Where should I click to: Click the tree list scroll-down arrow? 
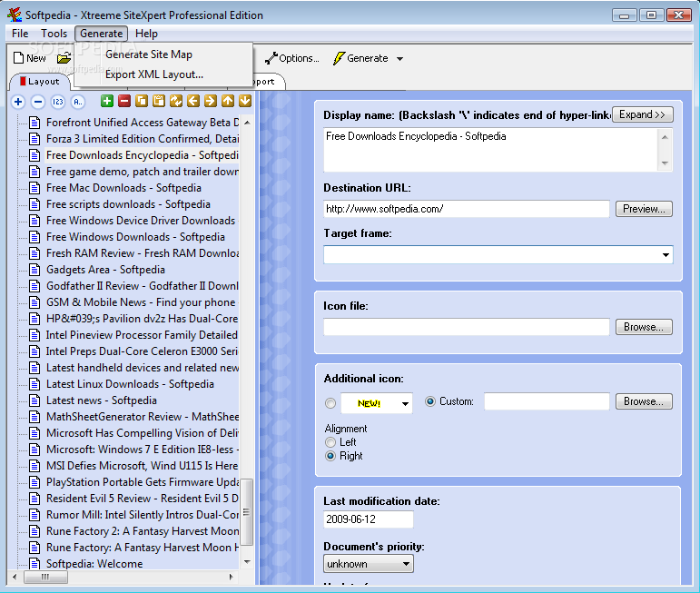[247, 562]
